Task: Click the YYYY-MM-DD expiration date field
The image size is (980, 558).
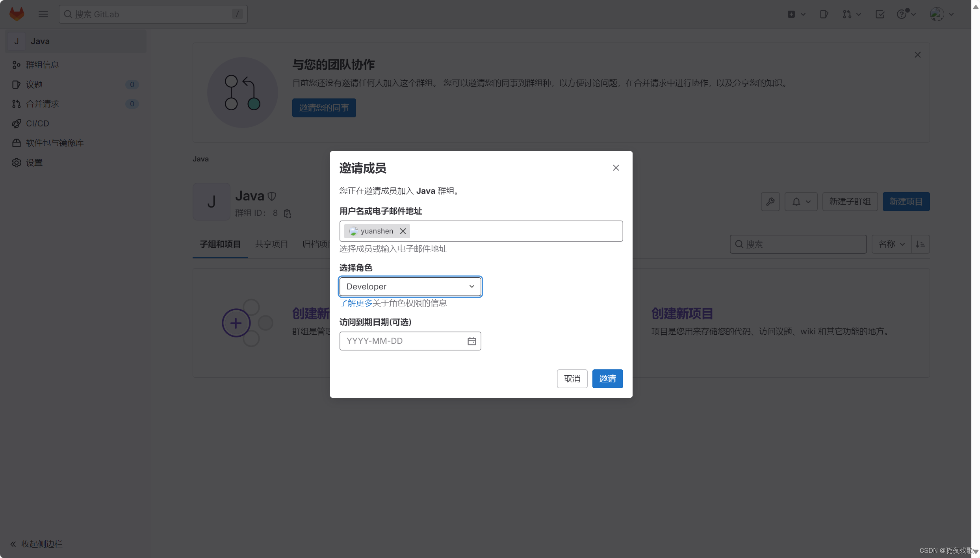Action: [410, 341]
